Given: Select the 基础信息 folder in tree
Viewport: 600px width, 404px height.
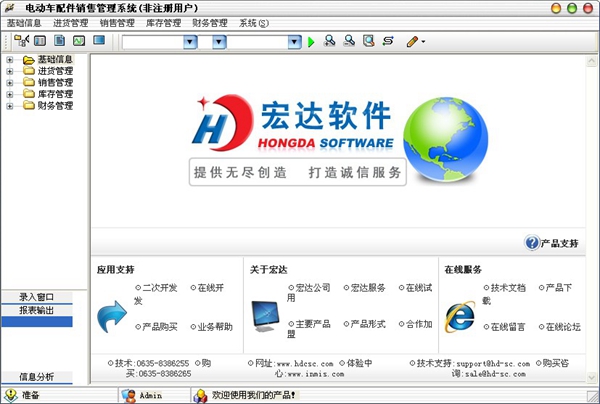Looking at the screenshot, I should [48, 59].
